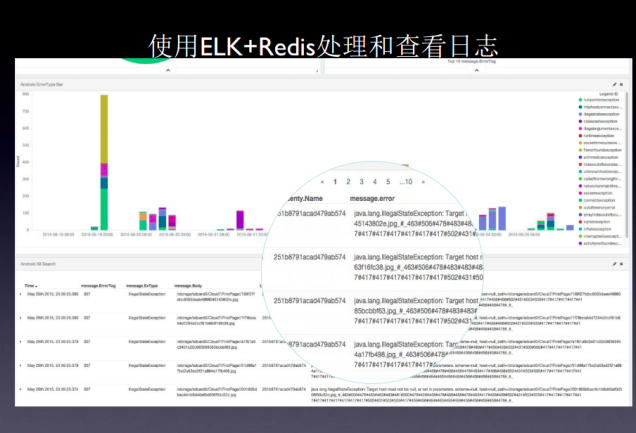Screen dimensions: 636x433
Task: Remove the Android ErrorType Bar panel
Action: pyautogui.click(x=621, y=85)
